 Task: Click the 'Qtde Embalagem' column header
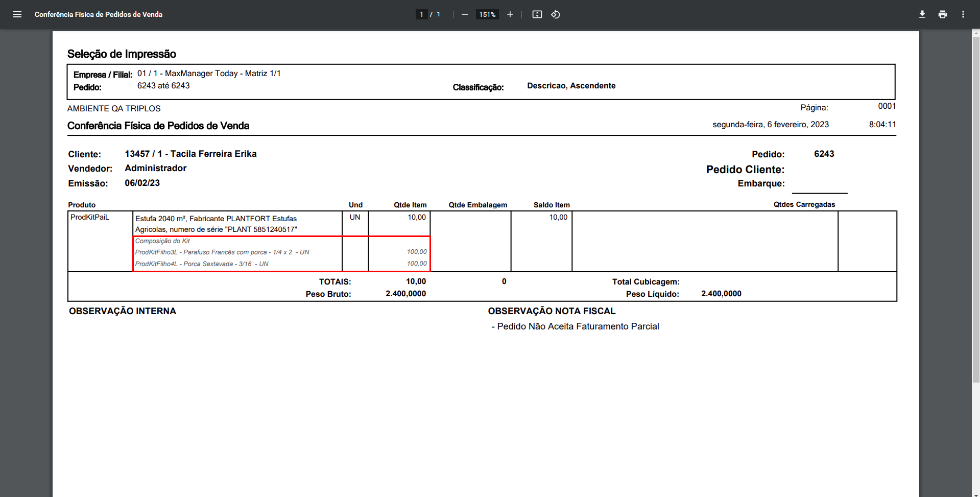[478, 205]
